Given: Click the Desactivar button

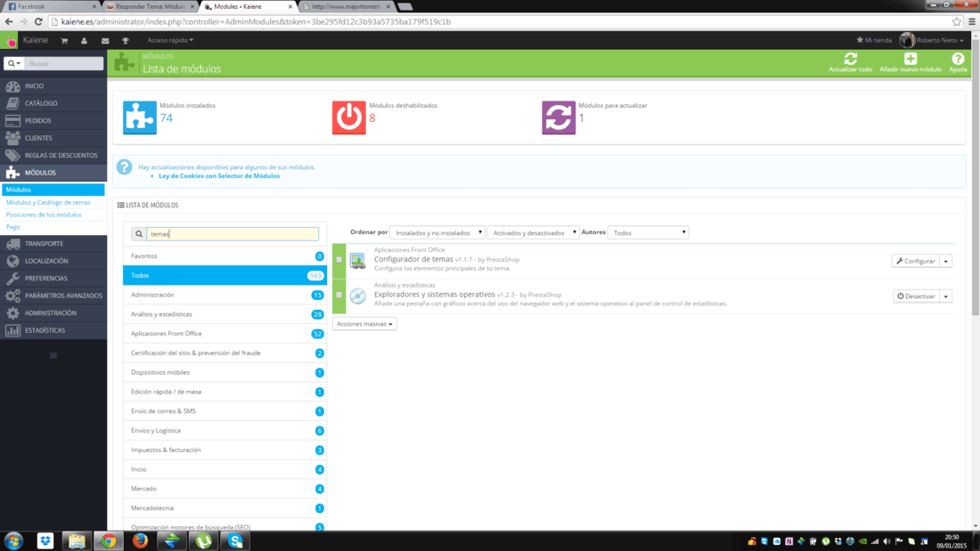Looking at the screenshot, I should pyautogui.click(x=916, y=296).
